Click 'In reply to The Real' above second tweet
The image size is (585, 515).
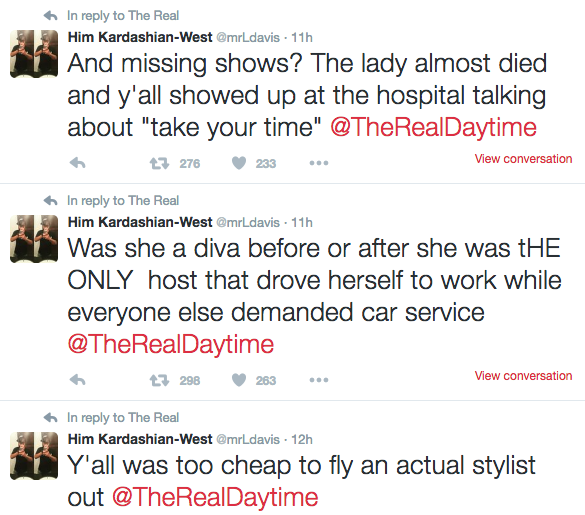click(x=123, y=201)
